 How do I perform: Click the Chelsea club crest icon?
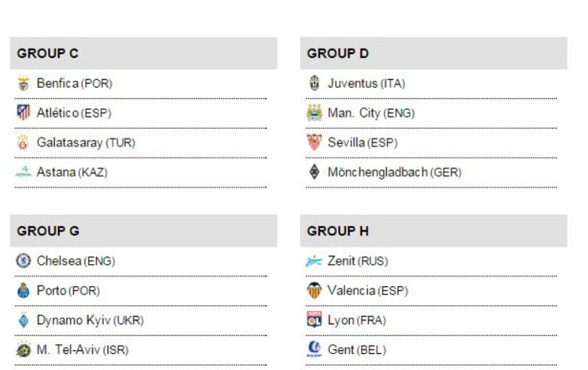[x=23, y=261]
